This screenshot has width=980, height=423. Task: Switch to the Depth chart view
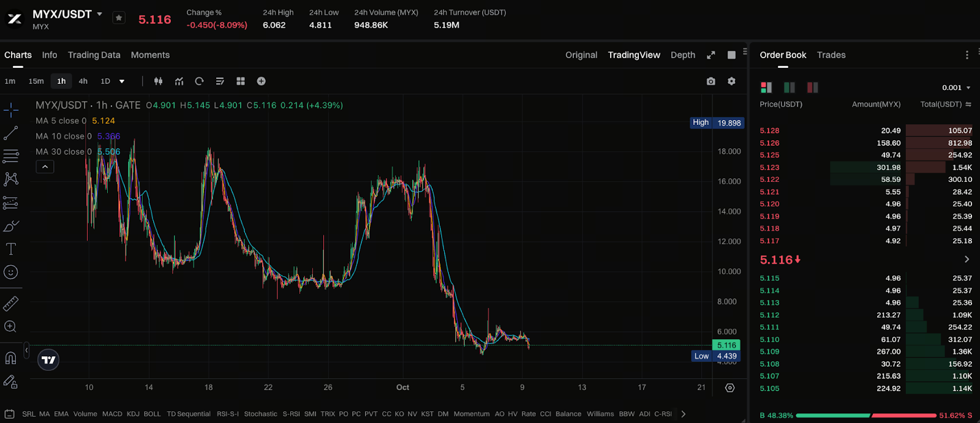(682, 55)
